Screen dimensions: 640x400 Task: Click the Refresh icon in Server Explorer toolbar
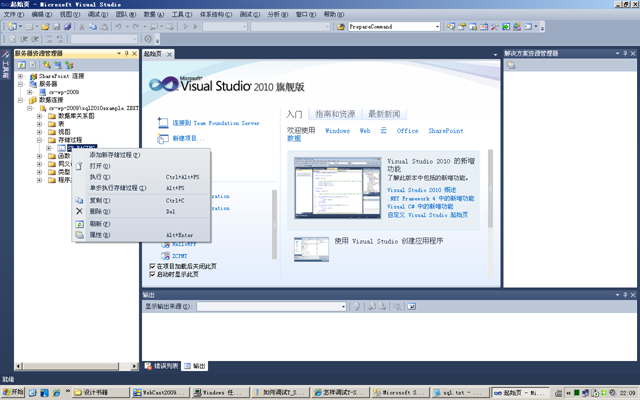click(22, 65)
